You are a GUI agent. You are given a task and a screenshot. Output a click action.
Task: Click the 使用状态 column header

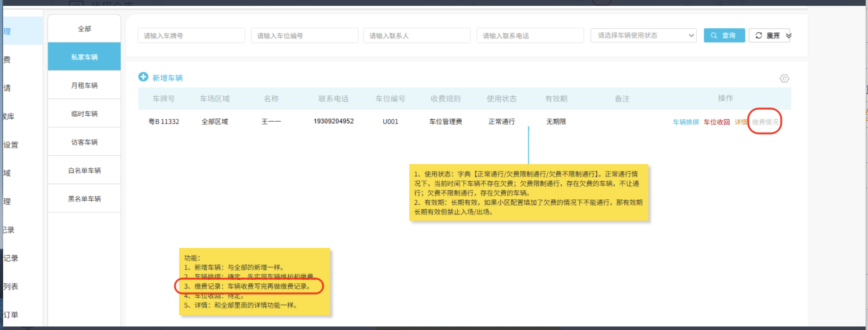click(501, 99)
